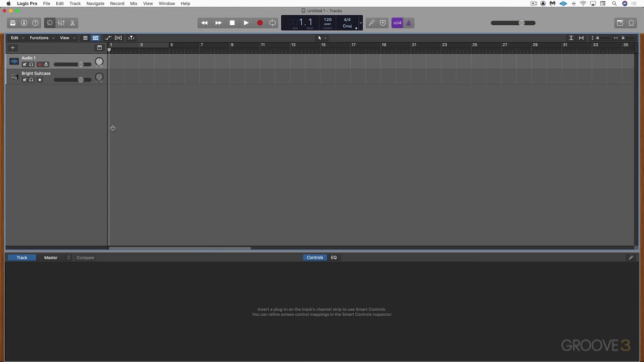The width and height of the screenshot is (644, 362).
Task: Click the Catch Playhead button
Action: [131, 38]
